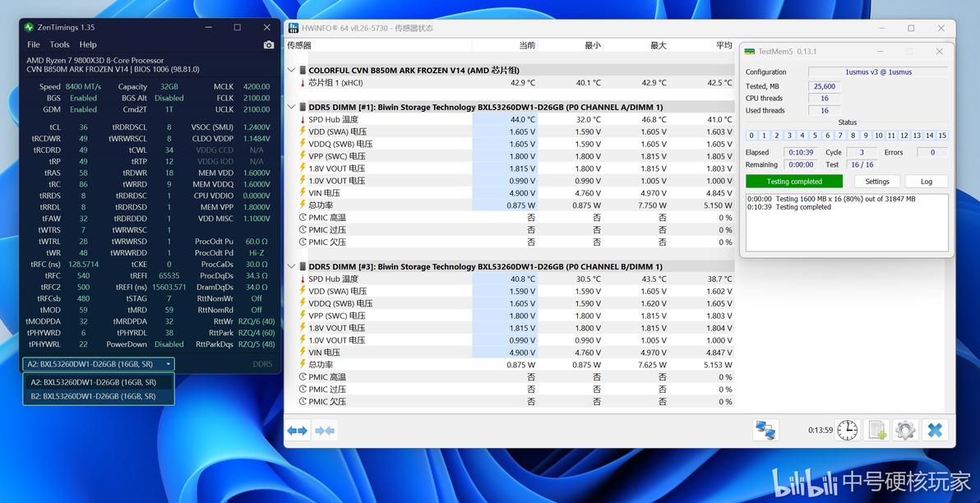Click the MCLK 4200.00 value
Viewport: 980px width, 503px height.
[x=257, y=87]
